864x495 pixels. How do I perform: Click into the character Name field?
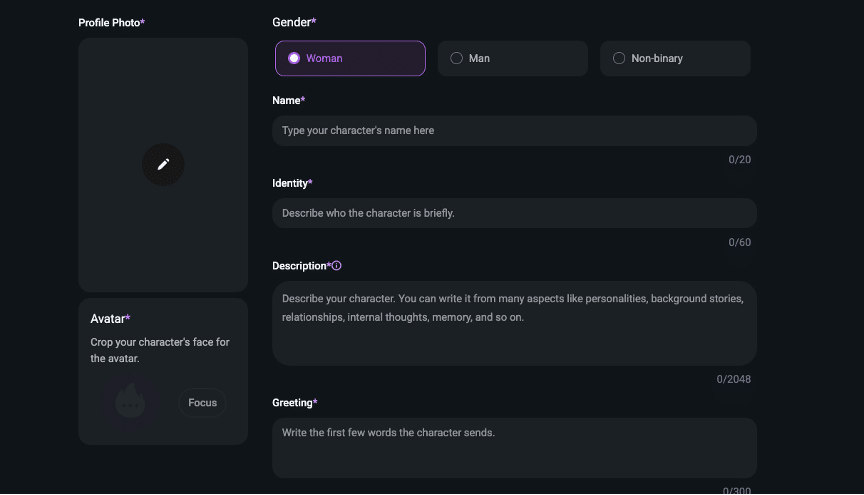tap(514, 131)
